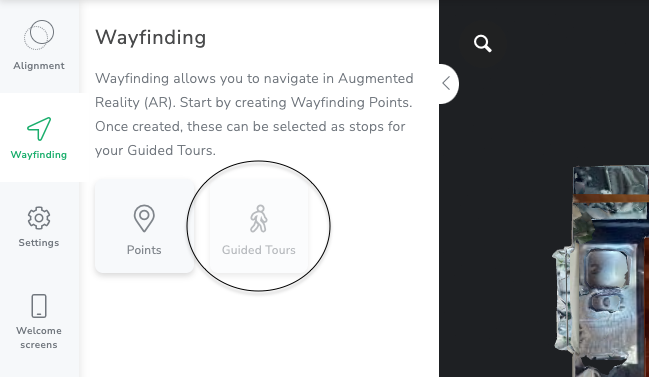The width and height of the screenshot is (649, 377).
Task: Open the Points card by its label
Action: pyautogui.click(x=144, y=250)
